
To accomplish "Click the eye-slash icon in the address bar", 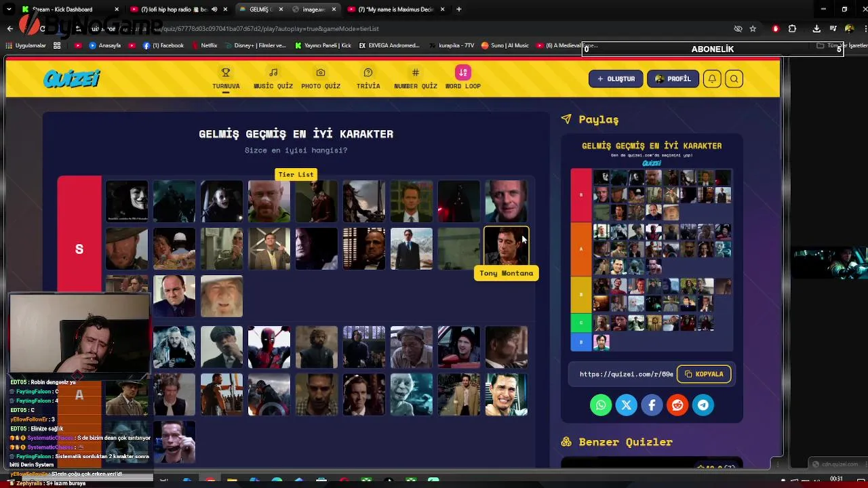I will pyautogui.click(x=738, y=28).
